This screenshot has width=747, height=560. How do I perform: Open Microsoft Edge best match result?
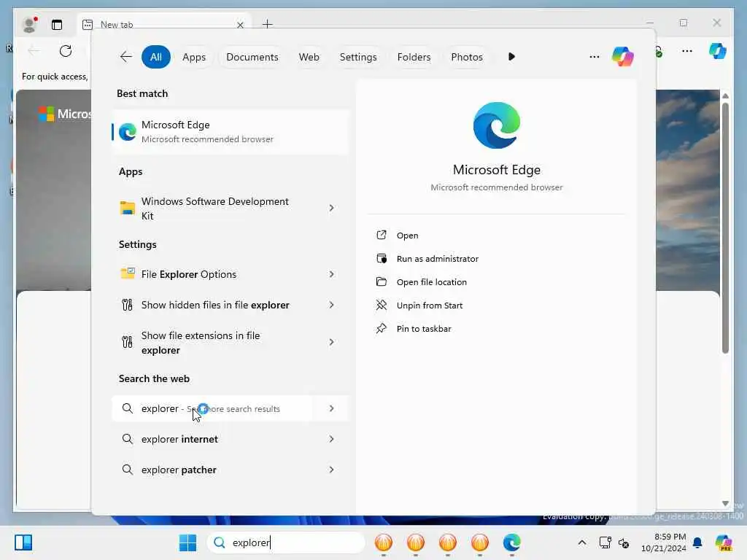tap(230, 132)
